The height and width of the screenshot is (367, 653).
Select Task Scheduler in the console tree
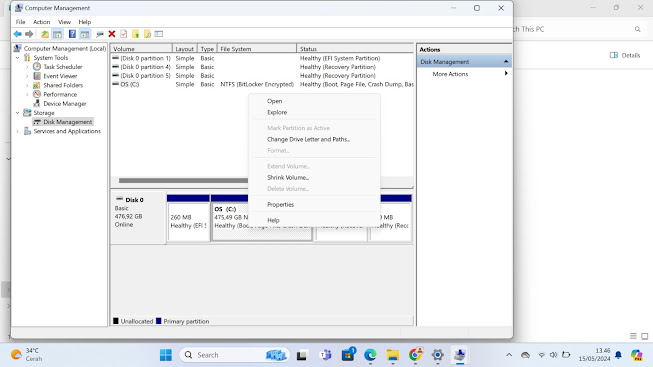click(62, 67)
